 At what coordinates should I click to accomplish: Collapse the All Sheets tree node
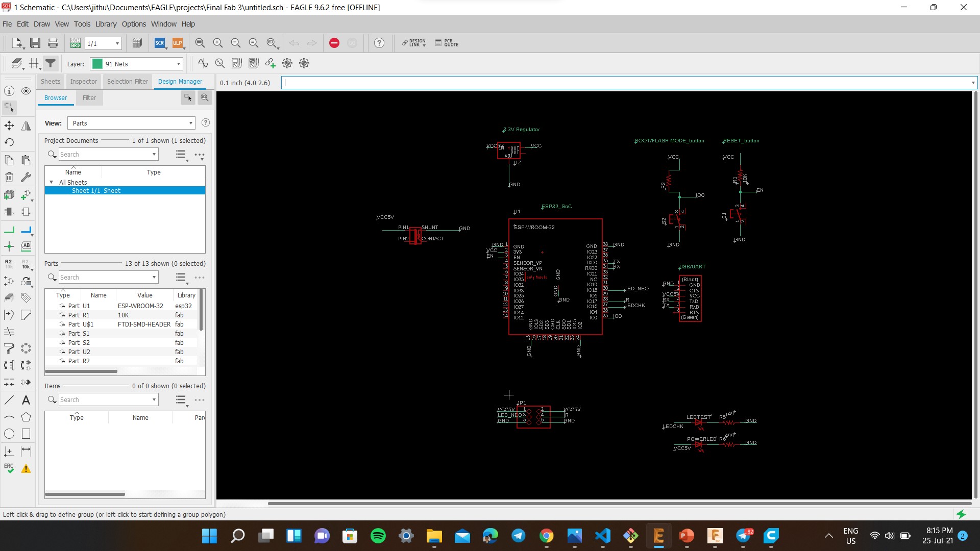[51, 182]
